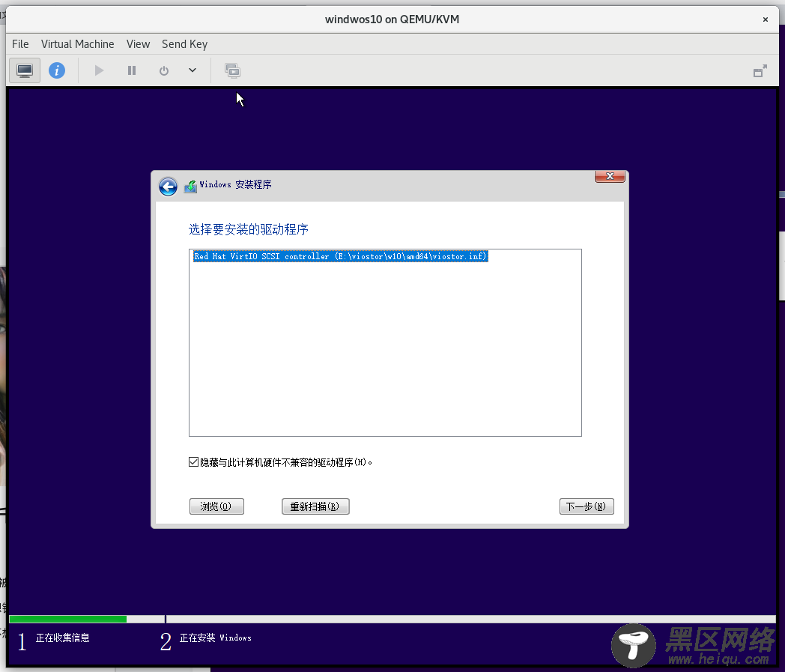The image size is (785, 672).
Task: Click step 1 正在收集信息 label
Action: tap(63, 638)
